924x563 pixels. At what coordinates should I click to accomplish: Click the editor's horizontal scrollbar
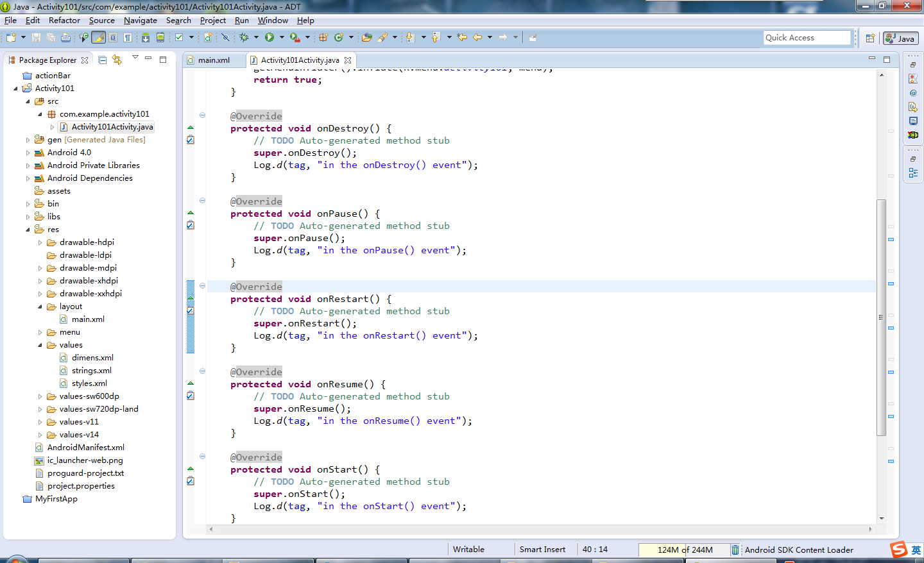click(540, 529)
